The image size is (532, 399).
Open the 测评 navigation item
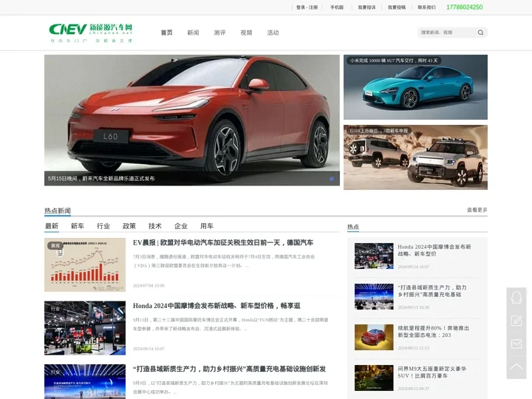click(219, 33)
